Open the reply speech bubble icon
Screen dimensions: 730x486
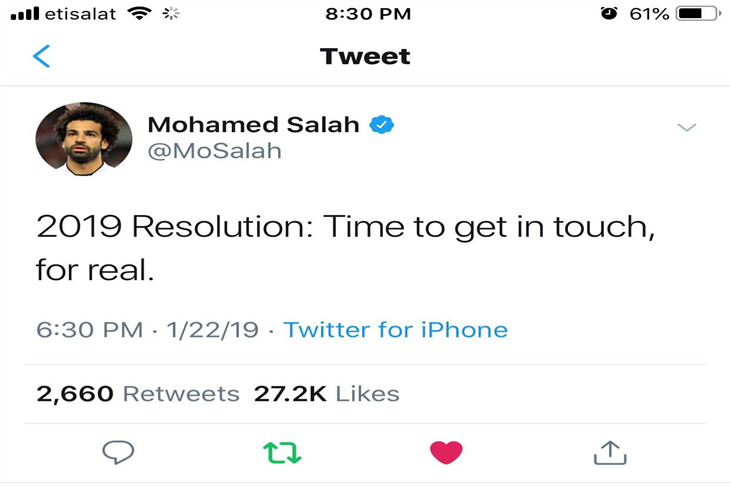coord(118,452)
